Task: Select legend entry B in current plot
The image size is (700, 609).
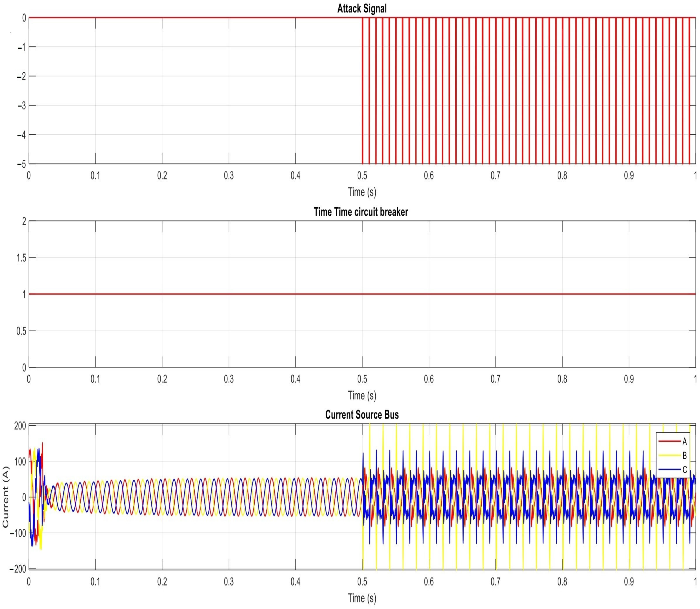Action: pyautogui.click(x=684, y=455)
